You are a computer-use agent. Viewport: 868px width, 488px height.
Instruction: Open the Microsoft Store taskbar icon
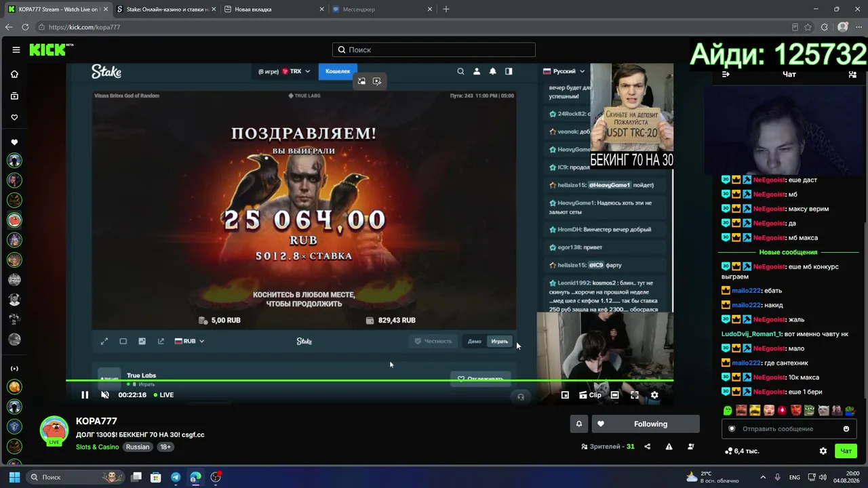(156, 477)
